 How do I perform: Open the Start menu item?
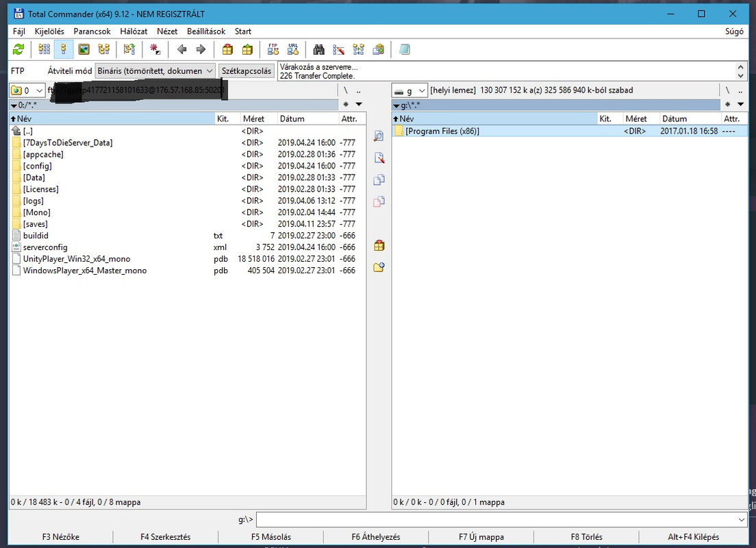point(243,32)
